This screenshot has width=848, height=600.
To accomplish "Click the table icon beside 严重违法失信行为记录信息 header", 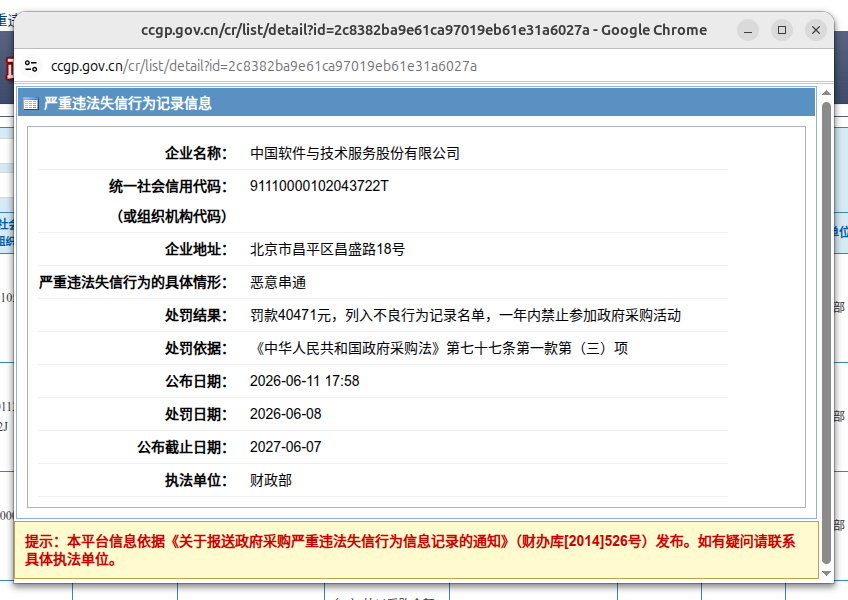I will tap(31, 103).
